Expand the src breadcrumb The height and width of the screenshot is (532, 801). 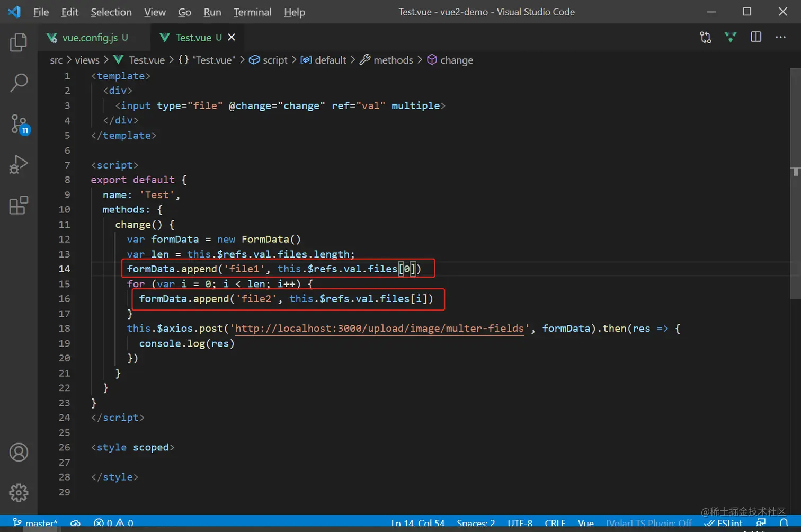click(56, 60)
